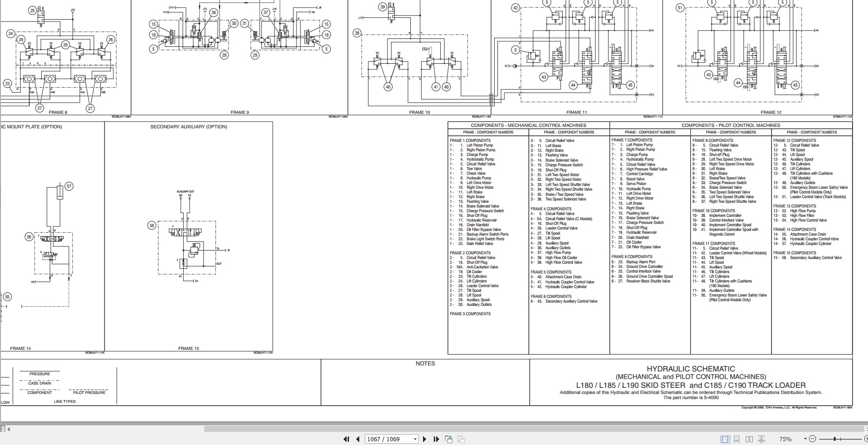The width and height of the screenshot is (868, 445).
Task: Click the FRAME 12 label
Action: click(771, 112)
